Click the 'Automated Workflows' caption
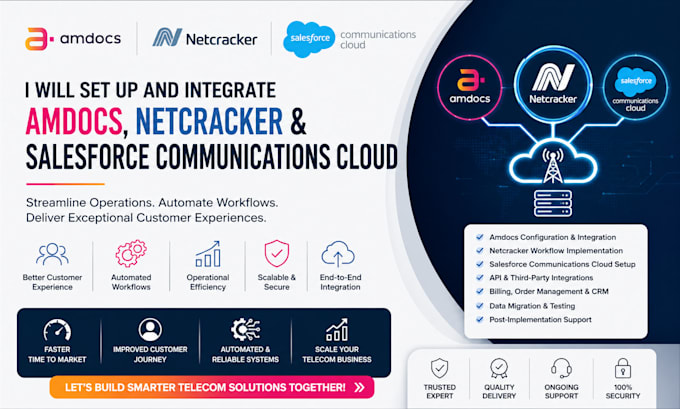 point(131,282)
